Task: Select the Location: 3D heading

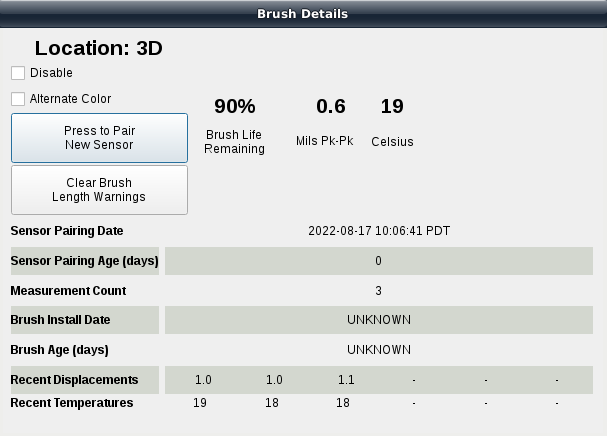Action: pyautogui.click(x=98, y=48)
